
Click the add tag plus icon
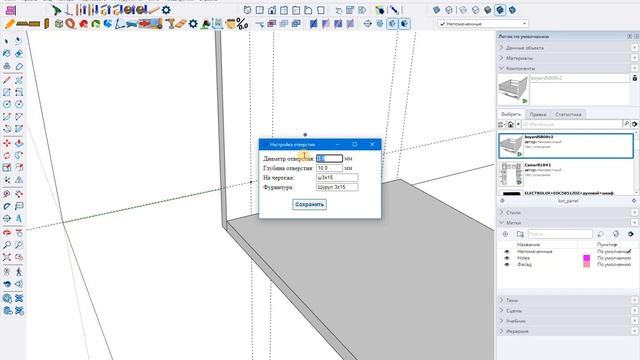[505, 234]
